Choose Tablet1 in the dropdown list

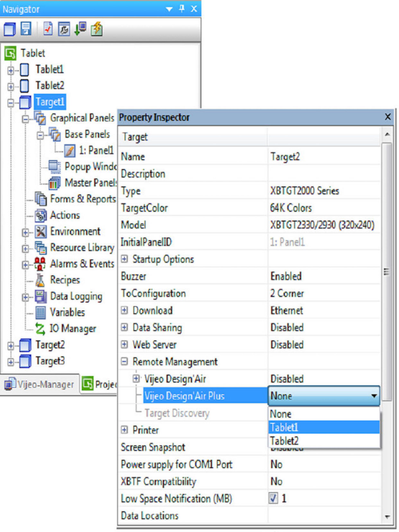(x=324, y=427)
